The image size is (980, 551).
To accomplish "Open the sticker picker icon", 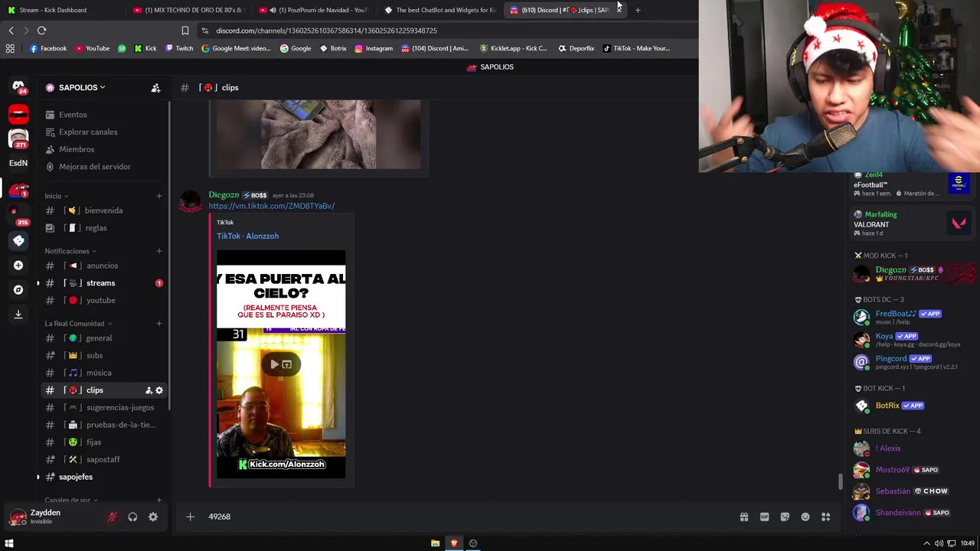I will pyautogui.click(x=785, y=517).
